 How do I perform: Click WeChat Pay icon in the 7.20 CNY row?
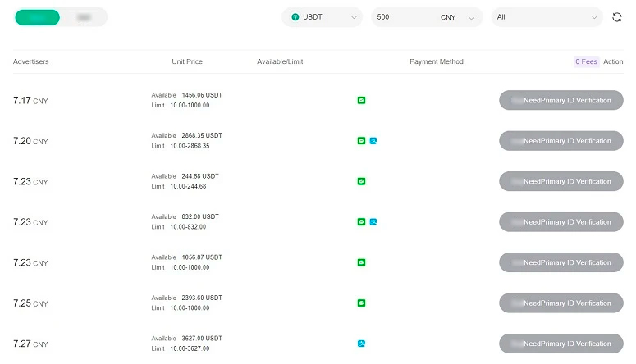pyautogui.click(x=361, y=141)
